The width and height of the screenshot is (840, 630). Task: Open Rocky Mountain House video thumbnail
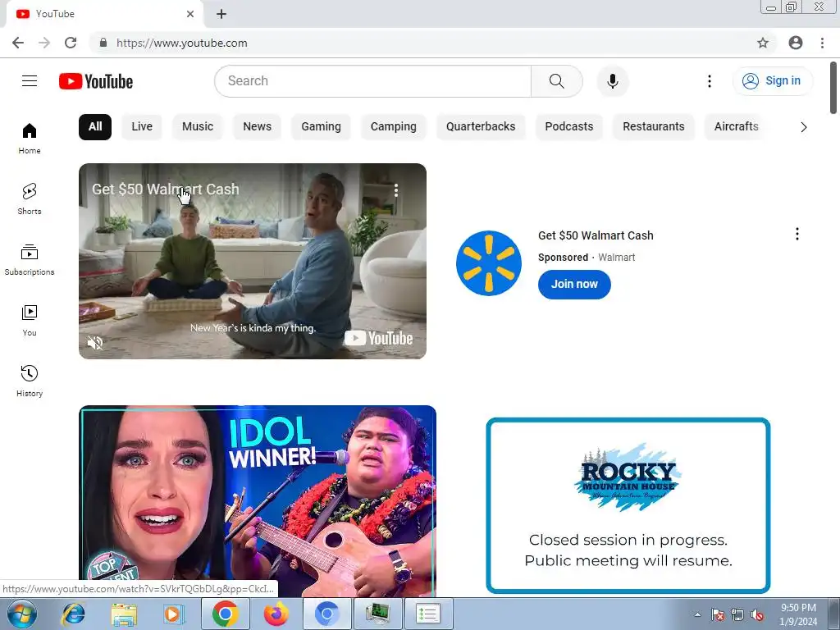[x=628, y=505]
